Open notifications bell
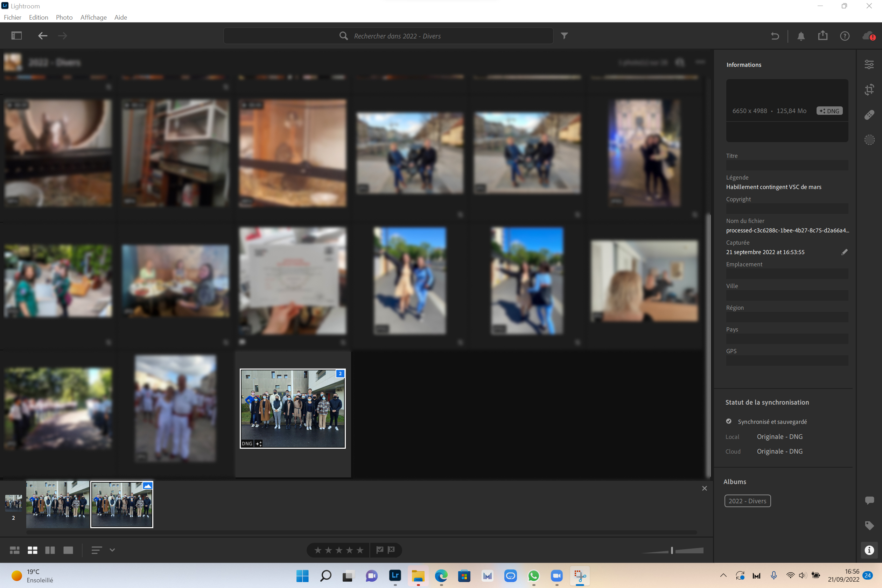 (801, 36)
